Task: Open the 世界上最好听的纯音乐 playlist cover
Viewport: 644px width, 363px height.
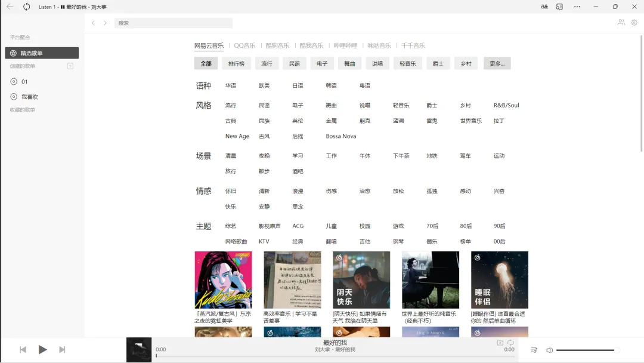Action: 431,280
